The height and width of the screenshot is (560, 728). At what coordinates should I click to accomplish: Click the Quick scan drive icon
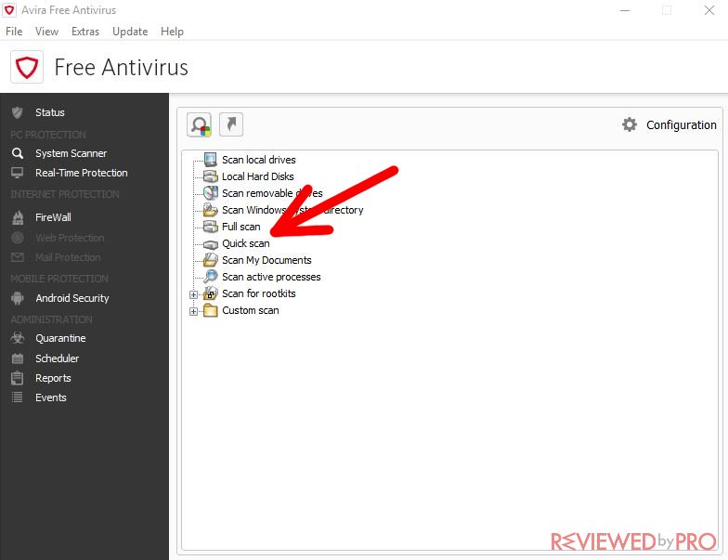(x=210, y=244)
